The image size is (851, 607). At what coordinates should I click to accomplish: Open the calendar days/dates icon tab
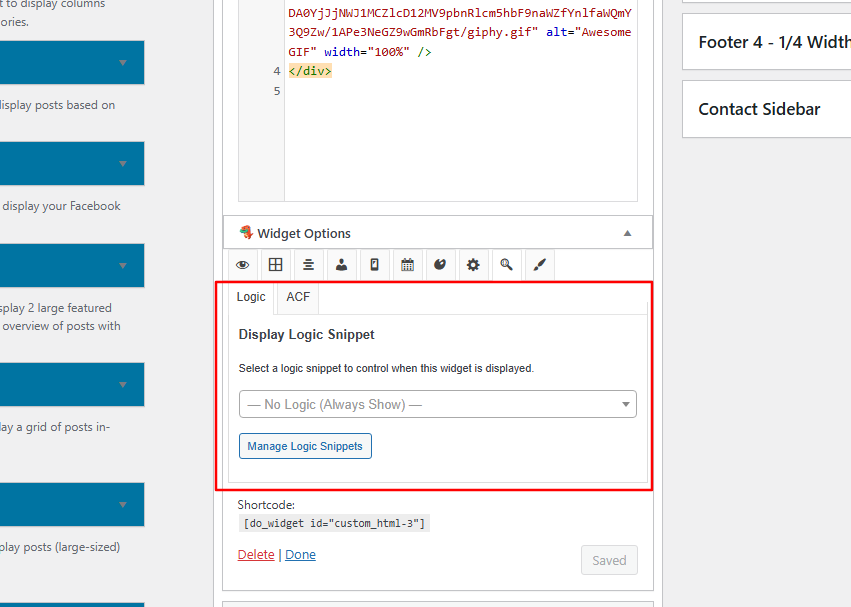point(407,265)
